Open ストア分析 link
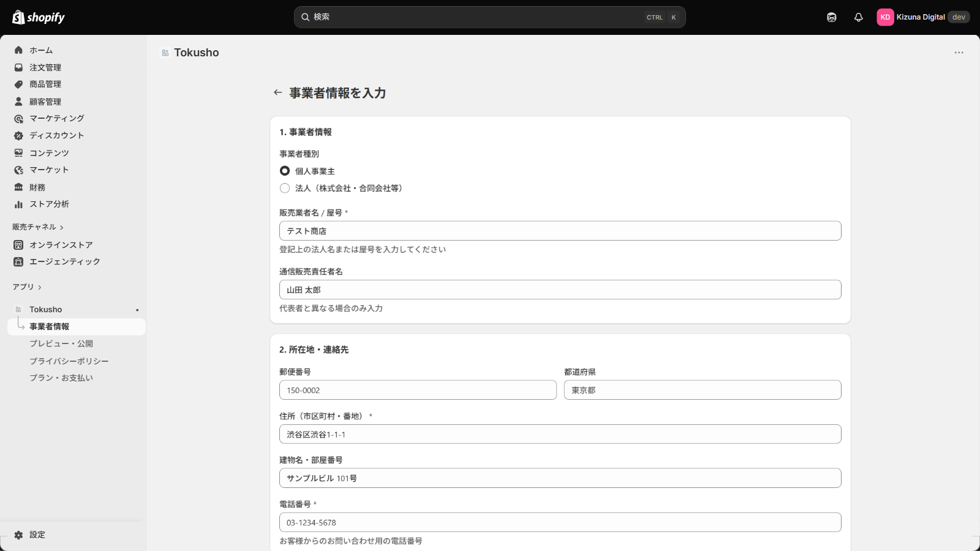The width and height of the screenshot is (980, 551). pyautogui.click(x=49, y=204)
